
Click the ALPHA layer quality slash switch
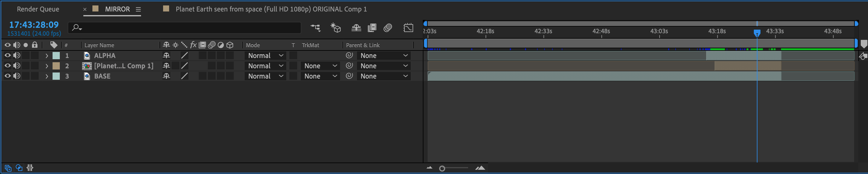pos(184,55)
